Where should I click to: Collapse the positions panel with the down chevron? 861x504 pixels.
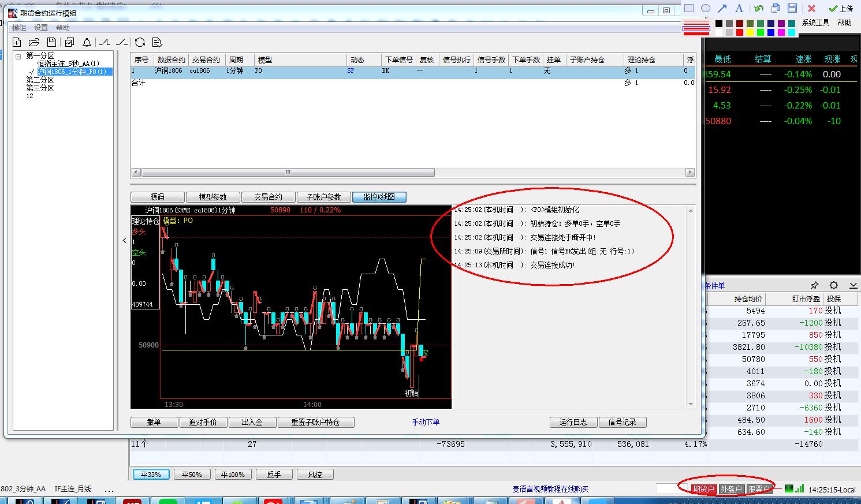click(853, 285)
